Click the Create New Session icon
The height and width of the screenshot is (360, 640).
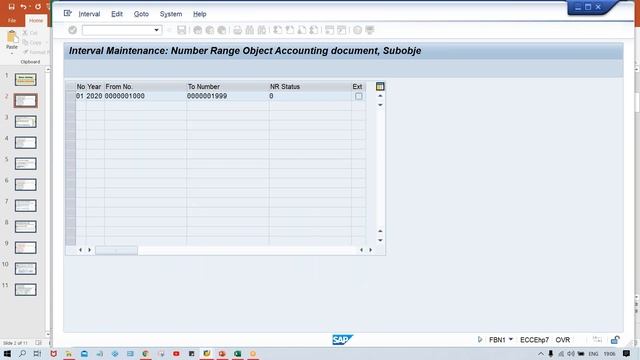[329, 30]
